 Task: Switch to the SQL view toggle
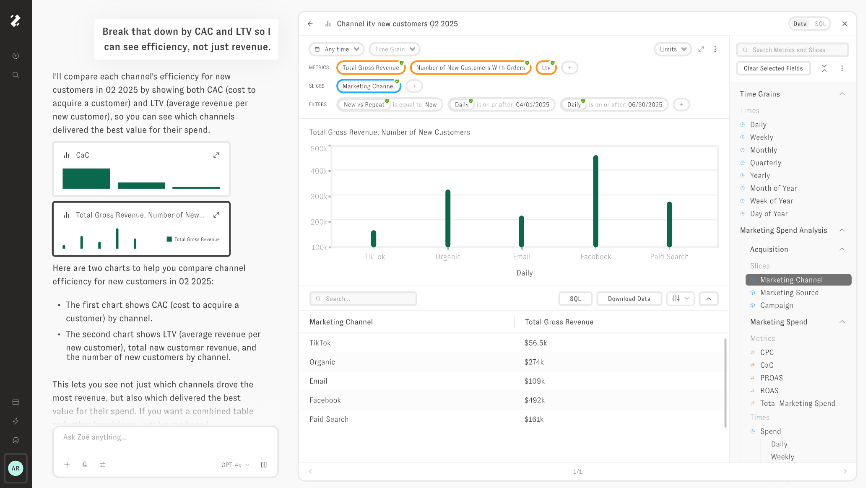click(x=820, y=24)
